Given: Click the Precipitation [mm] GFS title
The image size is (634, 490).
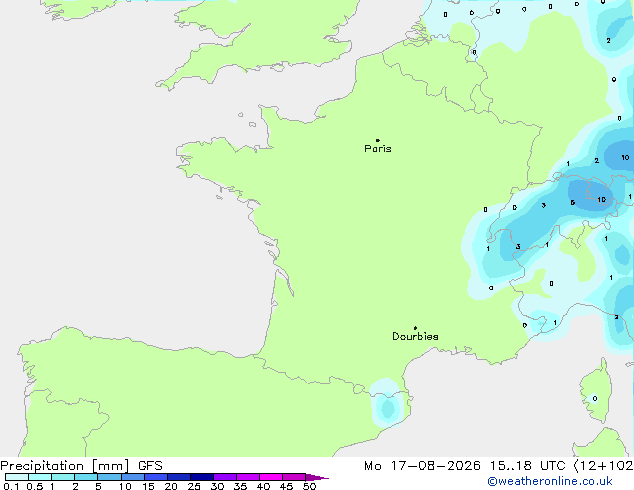Looking at the screenshot, I should tap(81, 466).
